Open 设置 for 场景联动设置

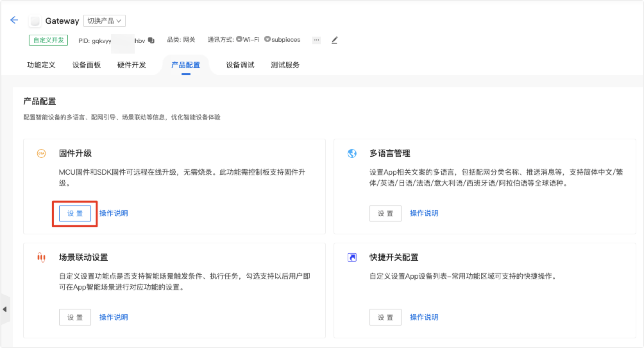[75, 317]
